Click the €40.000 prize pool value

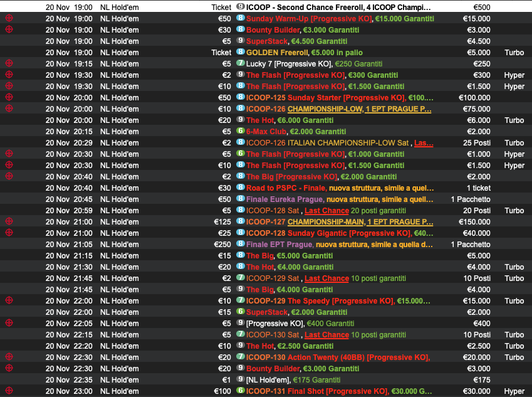(x=476, y=233)
